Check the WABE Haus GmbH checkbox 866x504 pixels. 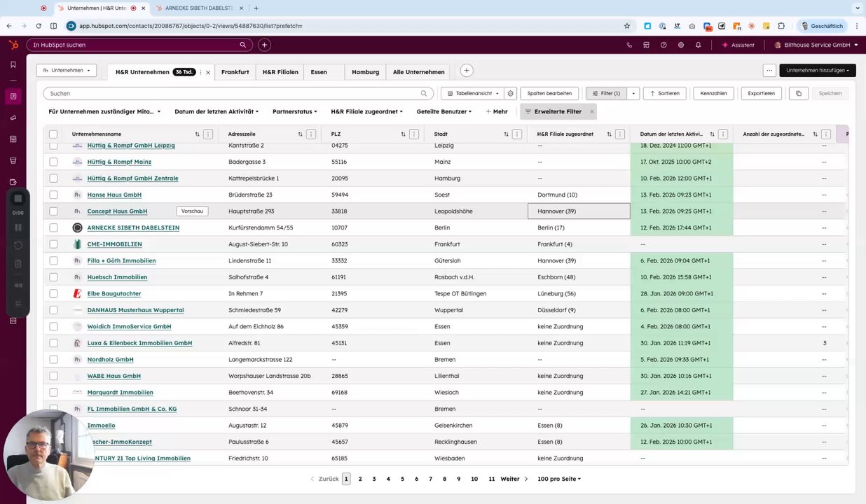(53, 376)
